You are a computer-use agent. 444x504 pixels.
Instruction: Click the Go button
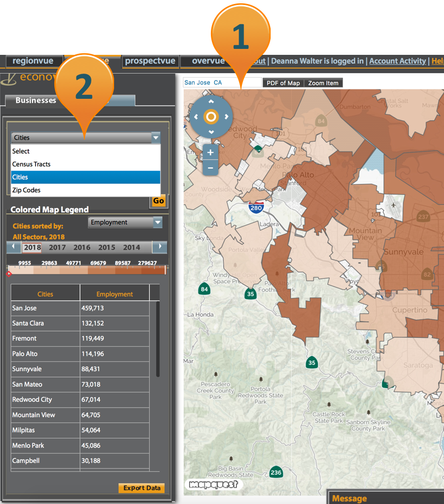click(x=159, y=201)
